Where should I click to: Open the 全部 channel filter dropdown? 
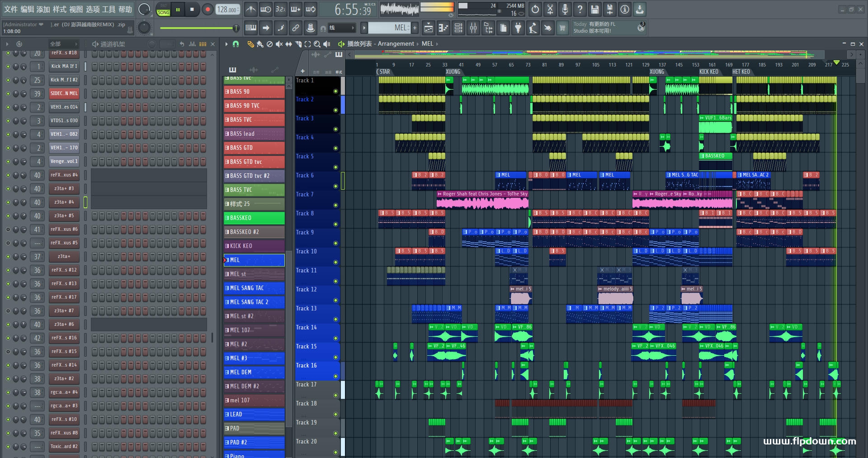pos(63,44)
